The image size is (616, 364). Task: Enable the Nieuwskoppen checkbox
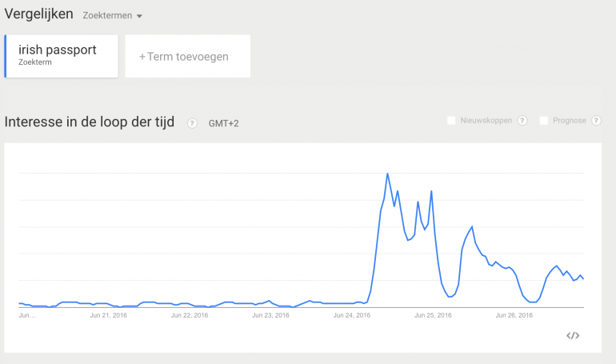coord(451,120)
